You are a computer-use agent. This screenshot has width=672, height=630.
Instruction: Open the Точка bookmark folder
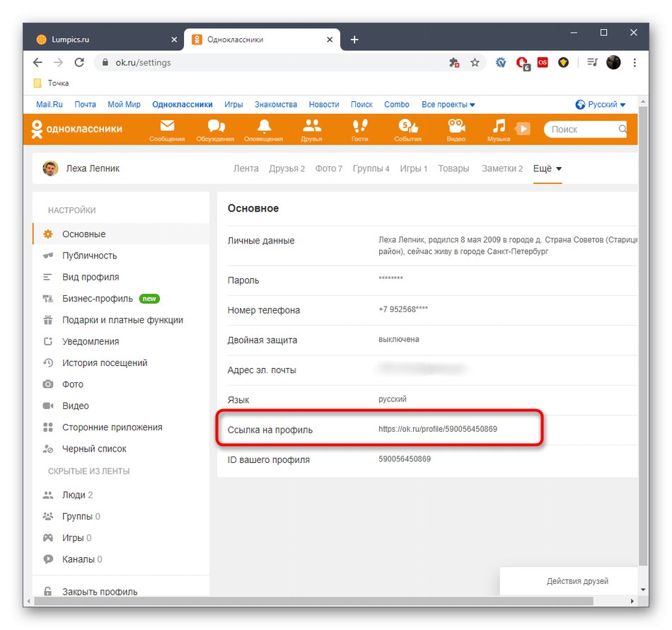[52, 83]
